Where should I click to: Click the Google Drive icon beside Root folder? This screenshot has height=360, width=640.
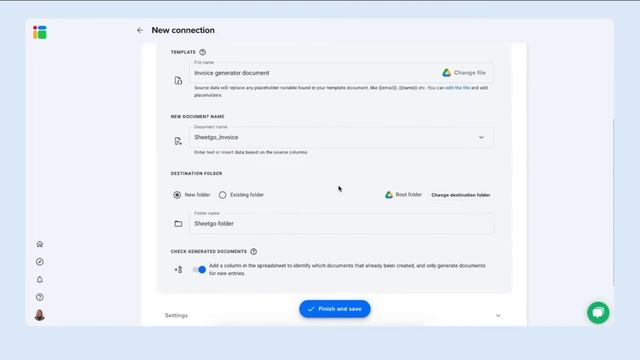tap(389, 195)
